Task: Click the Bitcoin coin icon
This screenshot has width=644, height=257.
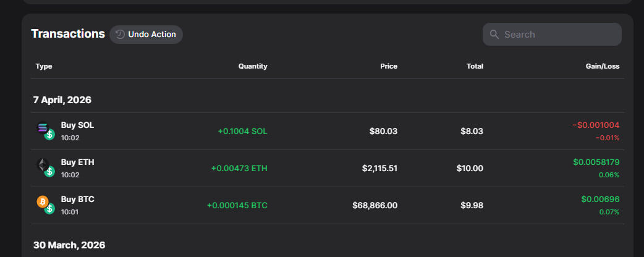Action: click(x=43, y=201)
